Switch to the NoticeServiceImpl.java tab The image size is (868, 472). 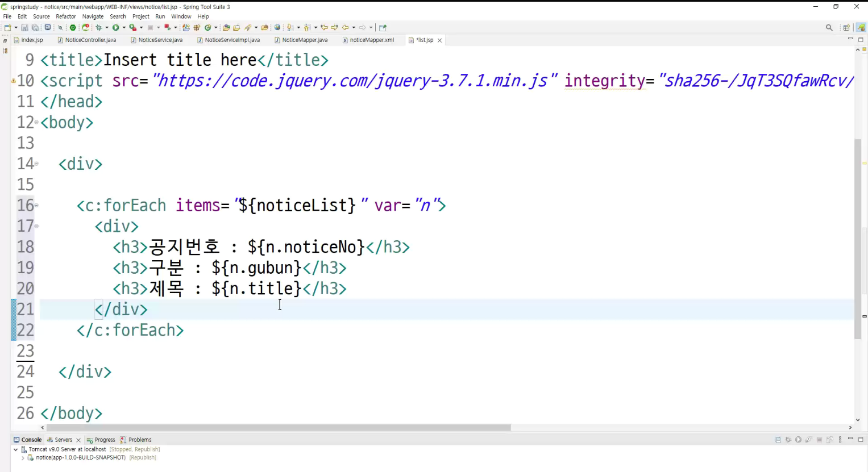click(x=228, y=40)
